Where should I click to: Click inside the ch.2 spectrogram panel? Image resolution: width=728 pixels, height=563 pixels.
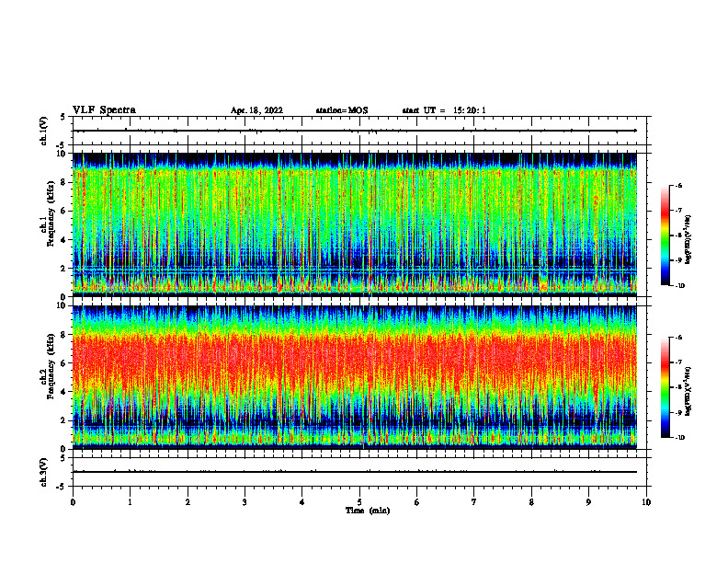click(x=355, y=377)
